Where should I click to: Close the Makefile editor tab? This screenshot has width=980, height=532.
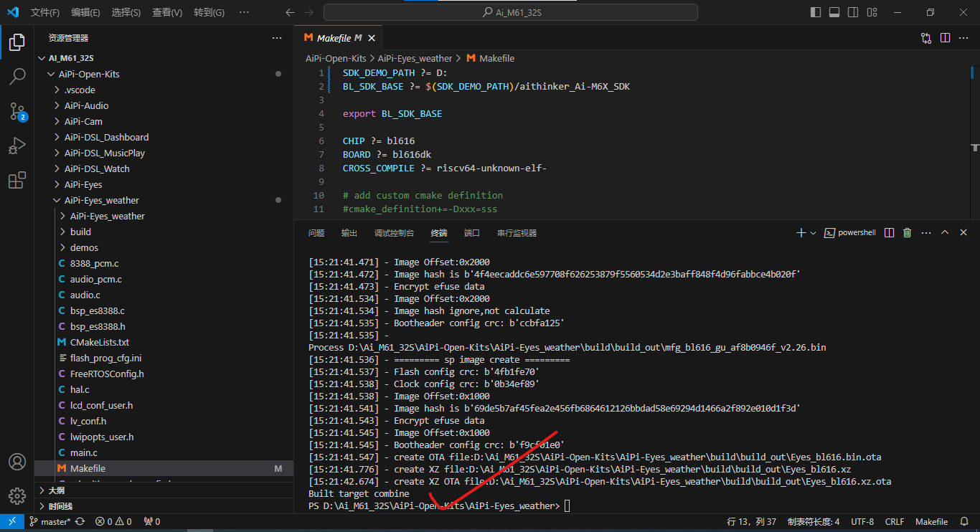[x=372, y=38]
